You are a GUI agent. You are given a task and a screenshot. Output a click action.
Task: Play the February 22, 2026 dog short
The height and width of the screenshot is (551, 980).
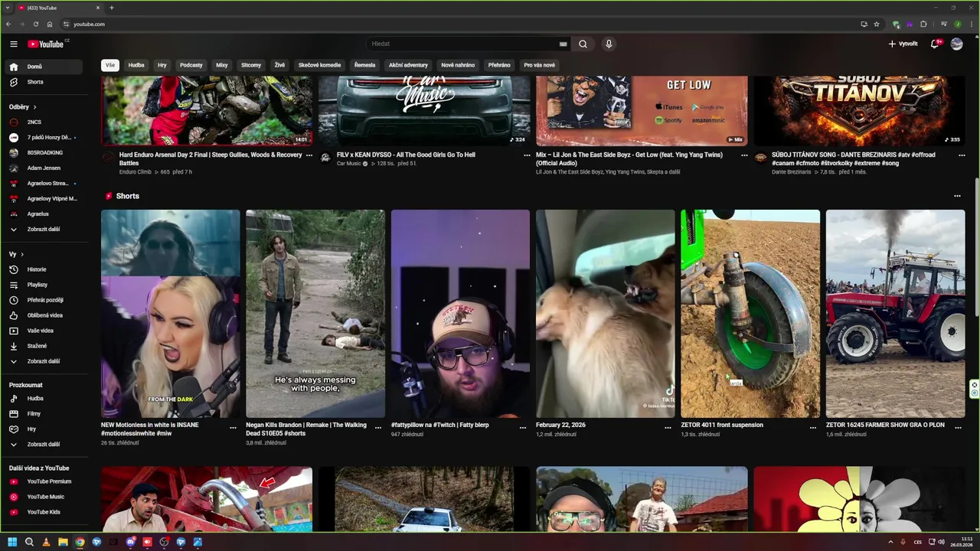(606, 314)
